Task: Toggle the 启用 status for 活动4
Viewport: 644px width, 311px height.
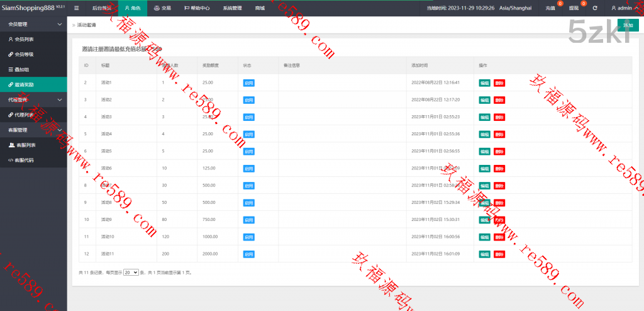Action: [248, 134]
